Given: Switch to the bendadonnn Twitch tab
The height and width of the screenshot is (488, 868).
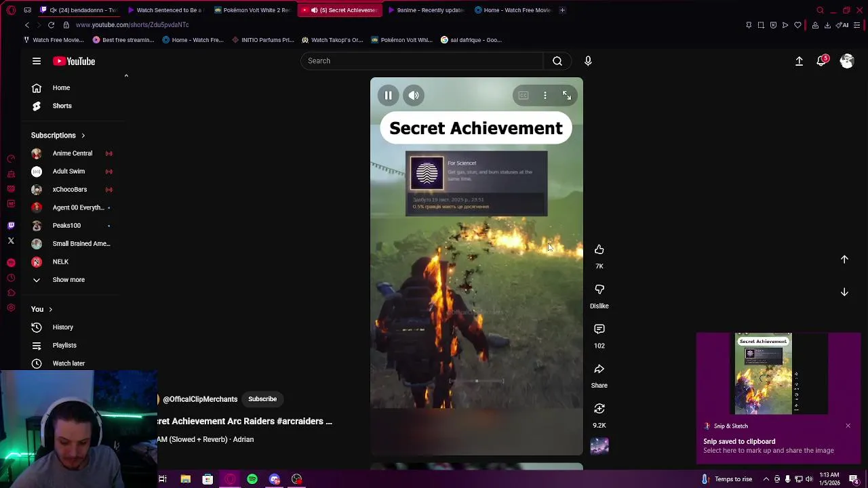Looking at the screenshot, I should (79, 10).
